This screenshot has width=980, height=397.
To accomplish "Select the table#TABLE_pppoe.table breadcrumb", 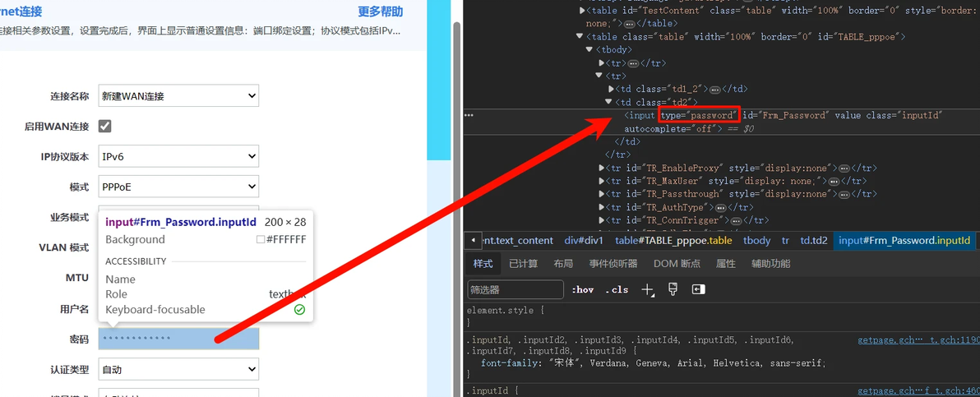I will click(674, 241).
